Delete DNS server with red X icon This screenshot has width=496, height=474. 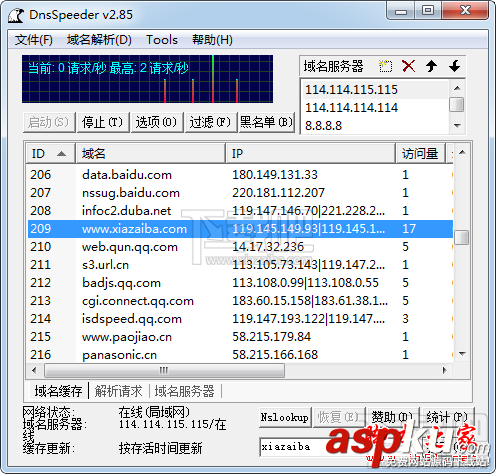(408, 66)
